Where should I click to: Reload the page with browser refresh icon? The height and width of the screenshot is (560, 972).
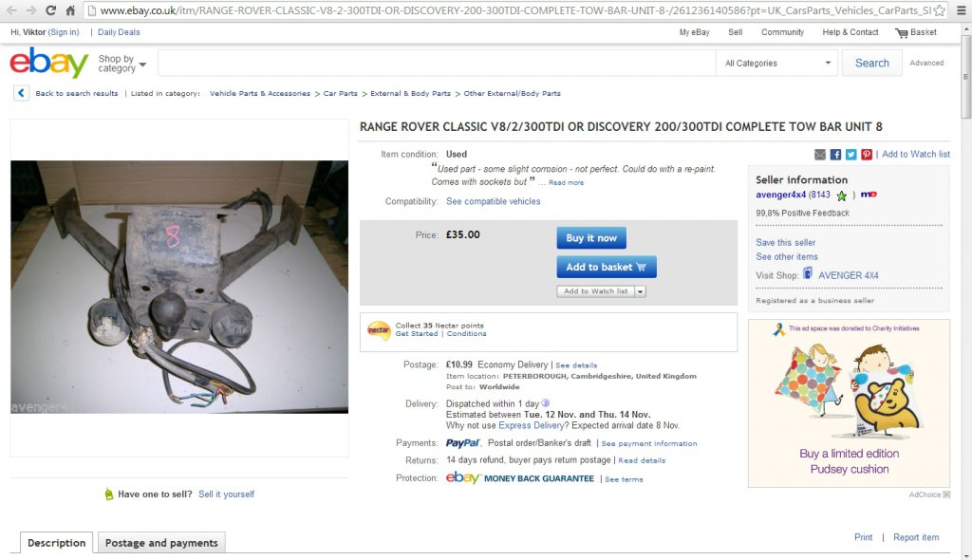pos(51,10)
